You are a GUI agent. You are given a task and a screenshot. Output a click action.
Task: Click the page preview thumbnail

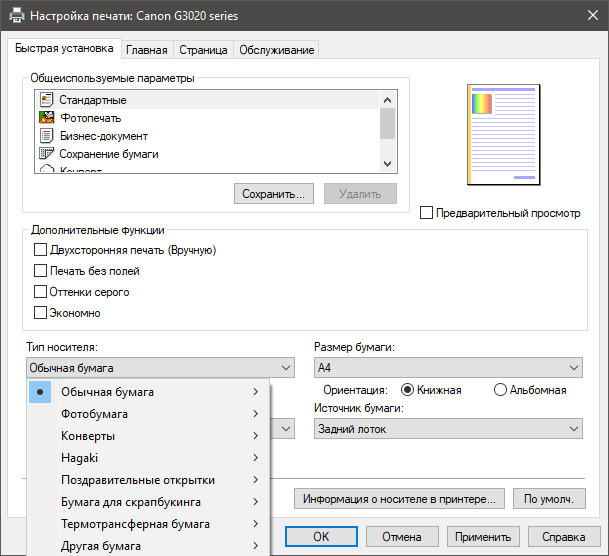point(503,134)
